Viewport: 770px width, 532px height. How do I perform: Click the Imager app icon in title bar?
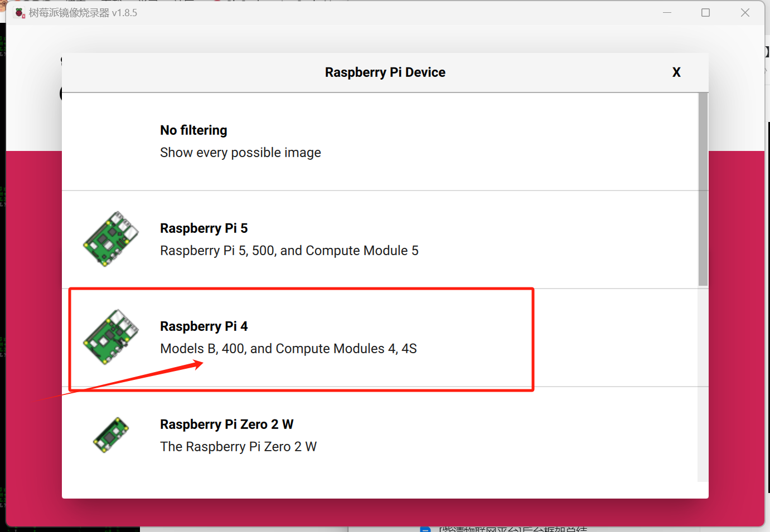[20, 13]
